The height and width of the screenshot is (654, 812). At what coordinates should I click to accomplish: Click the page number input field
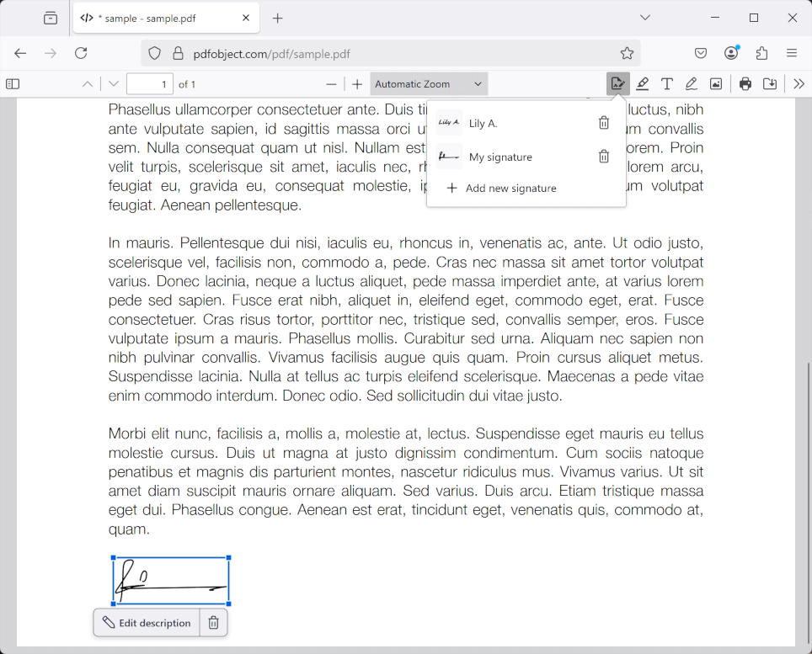[x=150, y=84]
